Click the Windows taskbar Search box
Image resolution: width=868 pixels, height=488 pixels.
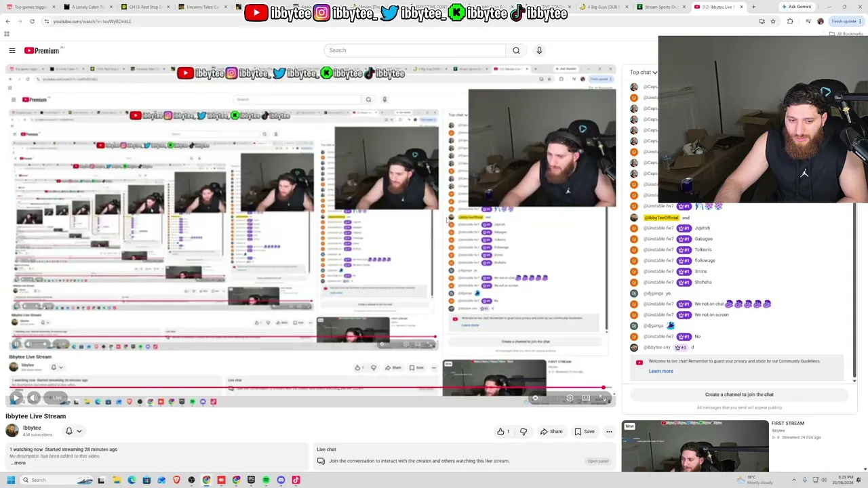tap(56, 480)
